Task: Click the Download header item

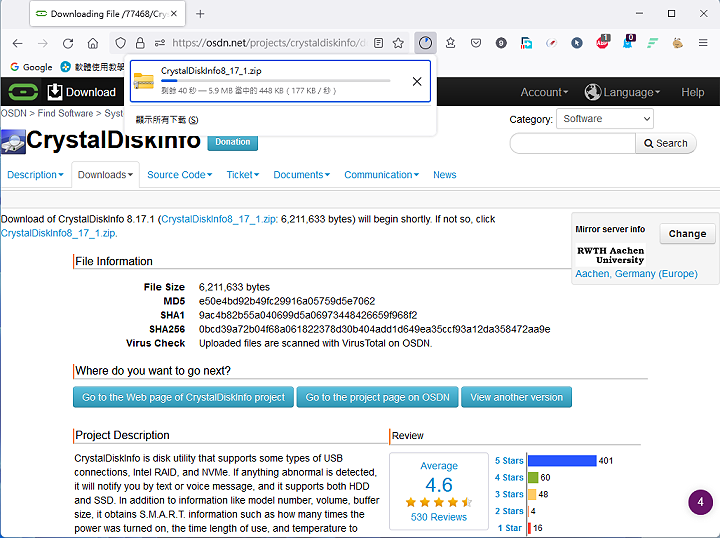Action: pyautogui.click(x=82, y=92)
